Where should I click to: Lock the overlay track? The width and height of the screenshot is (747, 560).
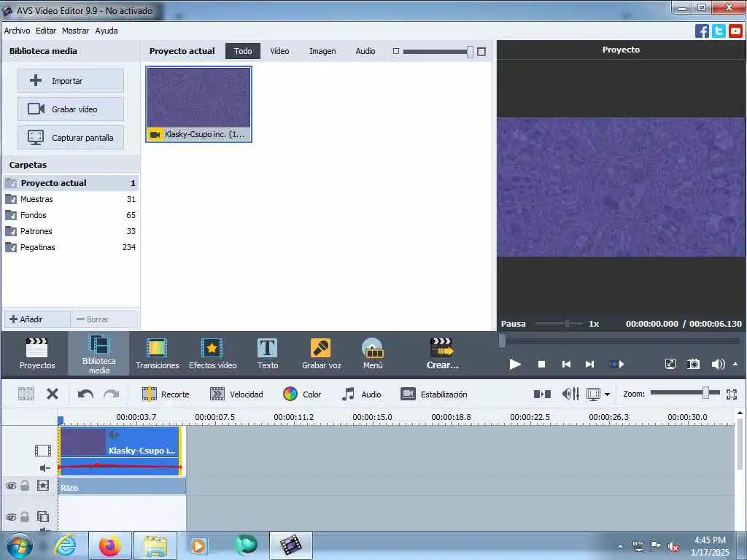click(x=25, y=517)
